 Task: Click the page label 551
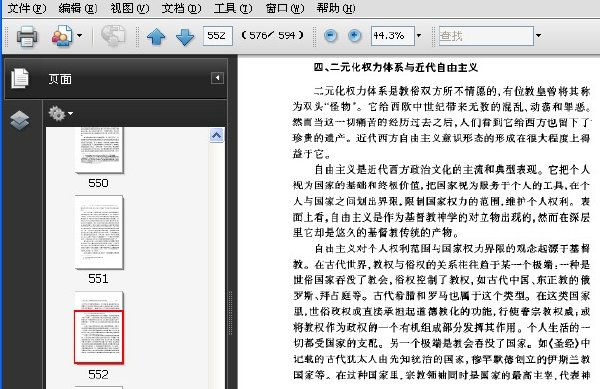(98, 279)
